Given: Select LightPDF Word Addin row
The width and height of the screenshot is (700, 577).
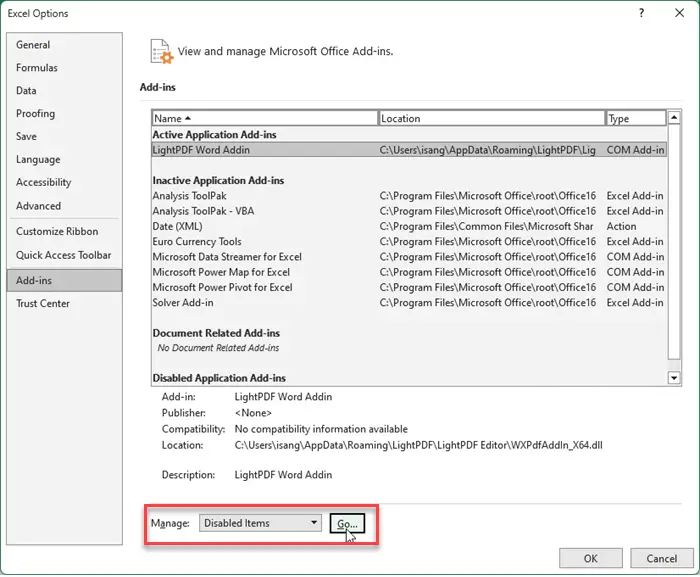Looking at the screenshot, I should point(409,150).
